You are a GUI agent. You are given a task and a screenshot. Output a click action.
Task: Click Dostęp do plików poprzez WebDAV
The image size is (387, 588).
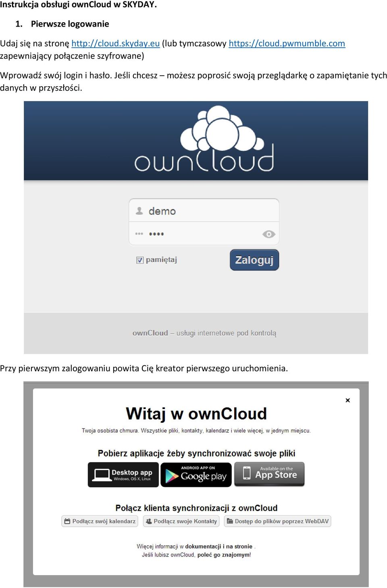(278, 521)
